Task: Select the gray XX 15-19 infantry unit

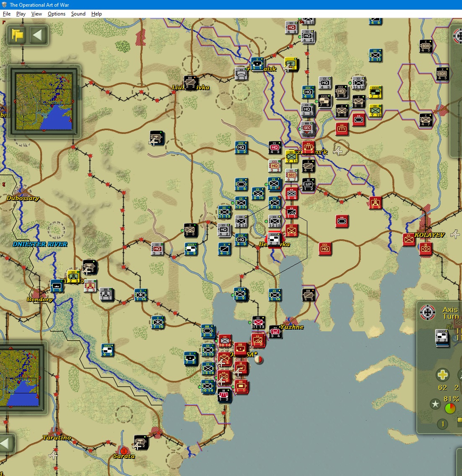Action: tap(358, 83)
